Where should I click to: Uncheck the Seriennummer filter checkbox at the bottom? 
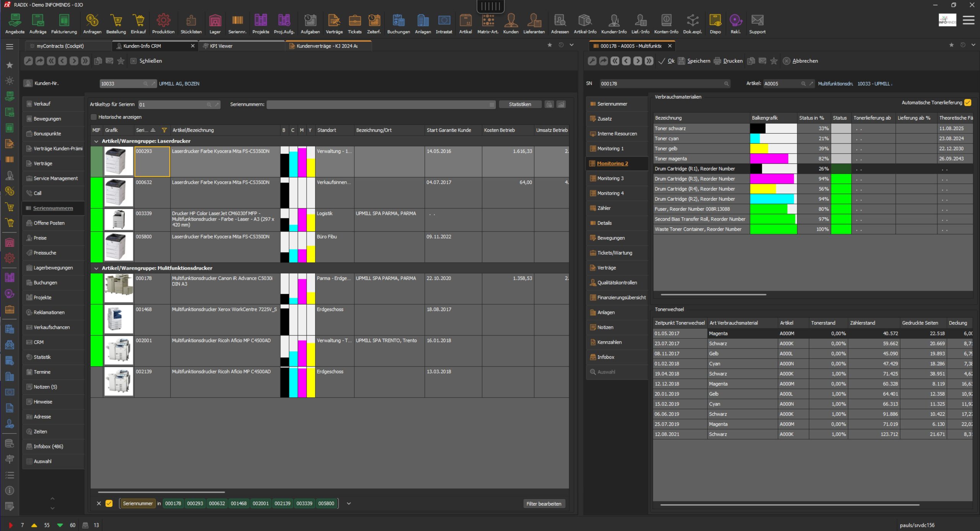coord(110,503)
